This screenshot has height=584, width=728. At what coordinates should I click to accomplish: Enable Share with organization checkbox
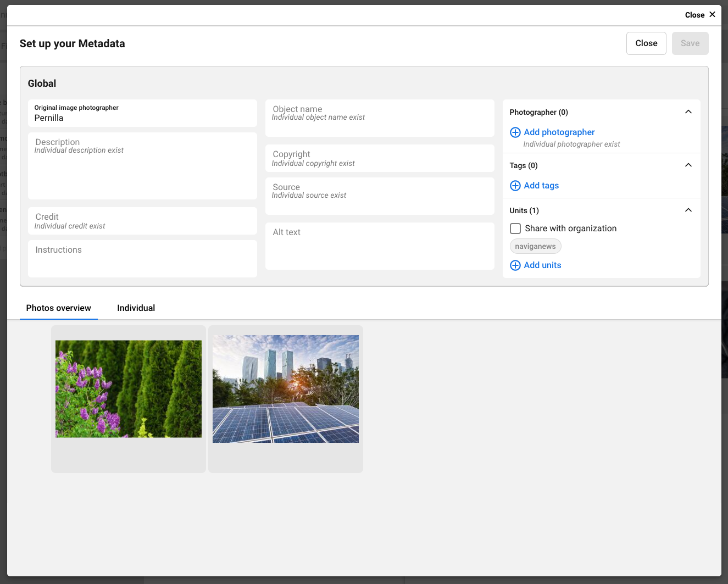[515, 229]
